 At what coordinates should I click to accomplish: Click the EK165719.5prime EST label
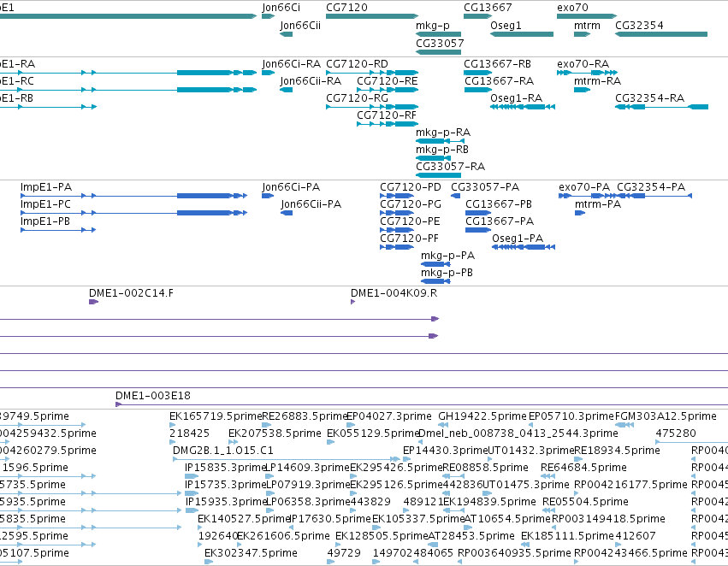pyautogui.click(x=216, y=416)
